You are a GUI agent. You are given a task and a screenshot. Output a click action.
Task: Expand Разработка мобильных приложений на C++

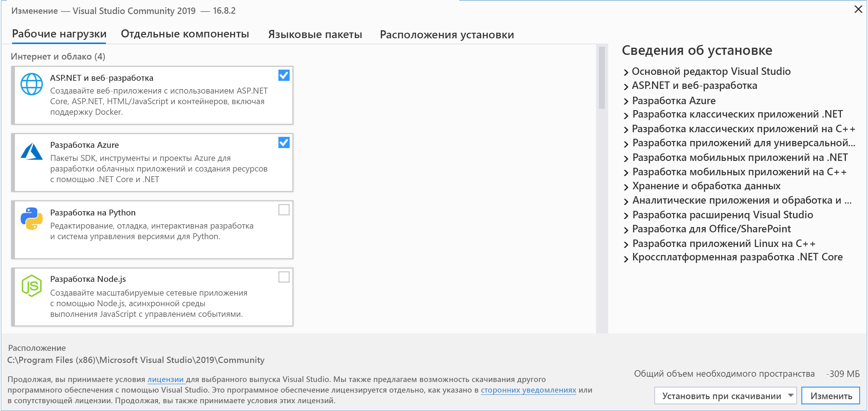pos(626,173)
